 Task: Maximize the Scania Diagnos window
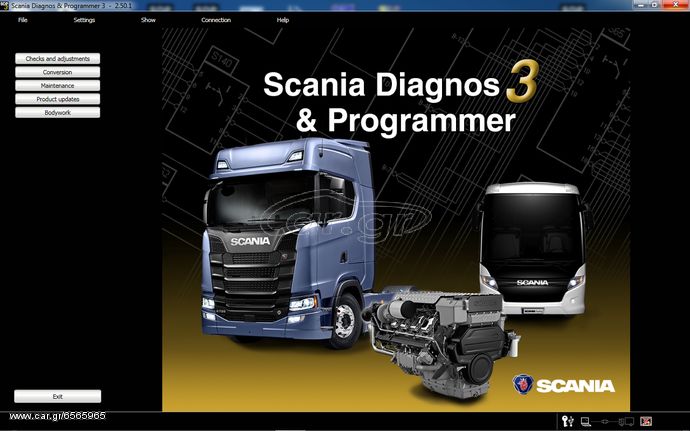point(654,5)
